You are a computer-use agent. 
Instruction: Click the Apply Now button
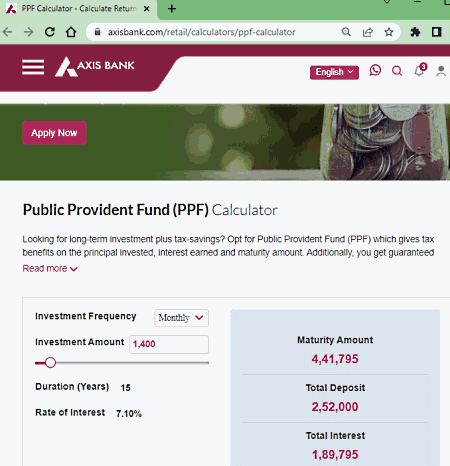click(54, 133)
